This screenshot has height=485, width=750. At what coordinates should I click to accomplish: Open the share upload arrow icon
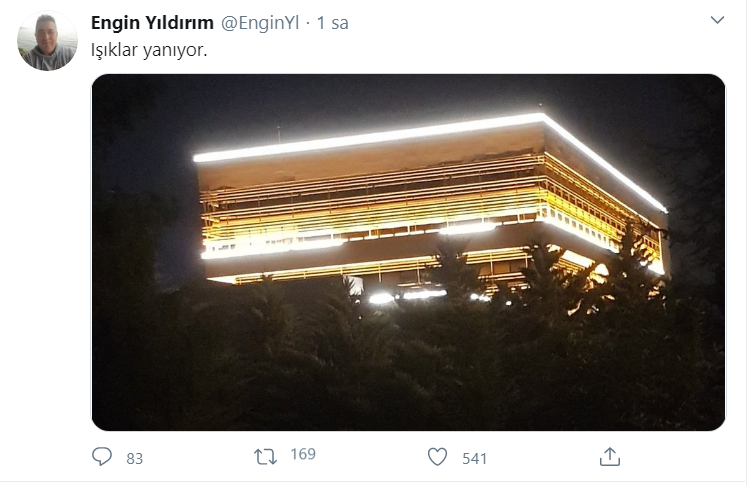(610, 457)
